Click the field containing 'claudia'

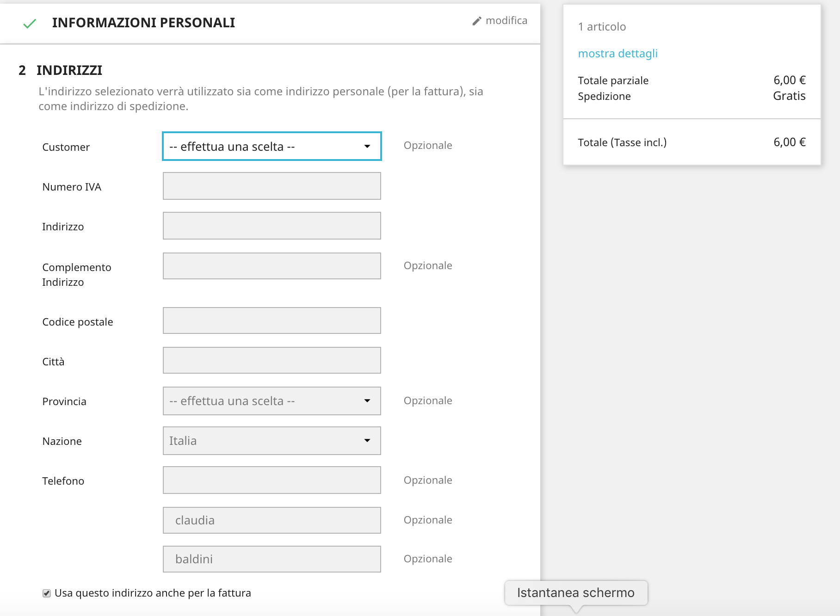click(272, 520)
